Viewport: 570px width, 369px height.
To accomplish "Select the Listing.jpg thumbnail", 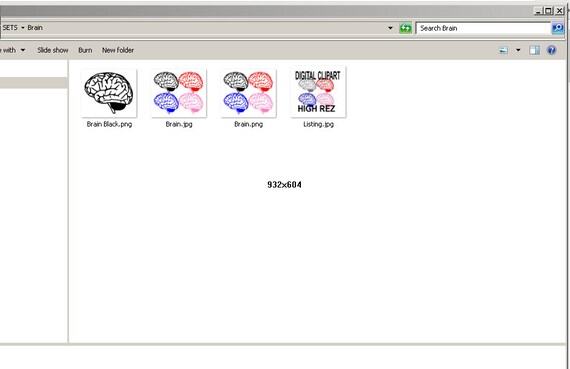I will click(x=318, y=92).
